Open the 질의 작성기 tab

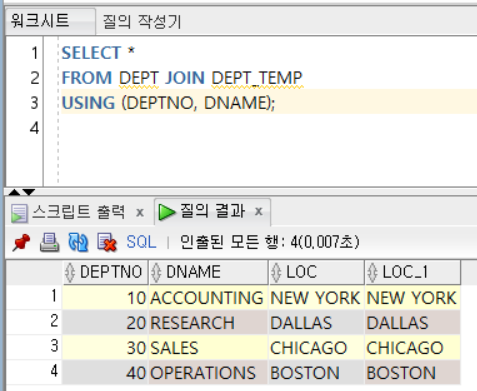[x=142, y=22]
